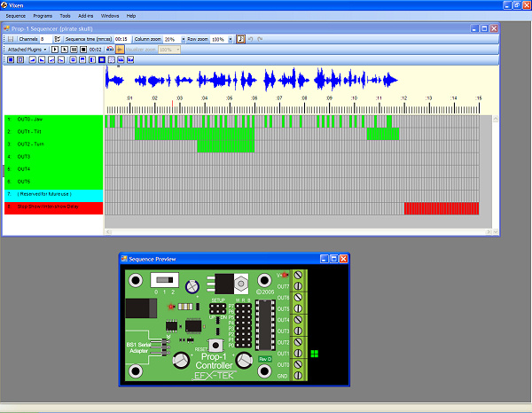Click the horizontal scrollbar left arrow
This screenshot has height=413, width=532.
click(x=108, y=232)
